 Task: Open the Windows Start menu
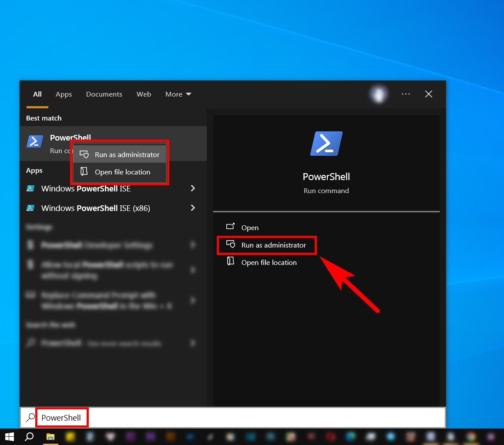[10, 437]
